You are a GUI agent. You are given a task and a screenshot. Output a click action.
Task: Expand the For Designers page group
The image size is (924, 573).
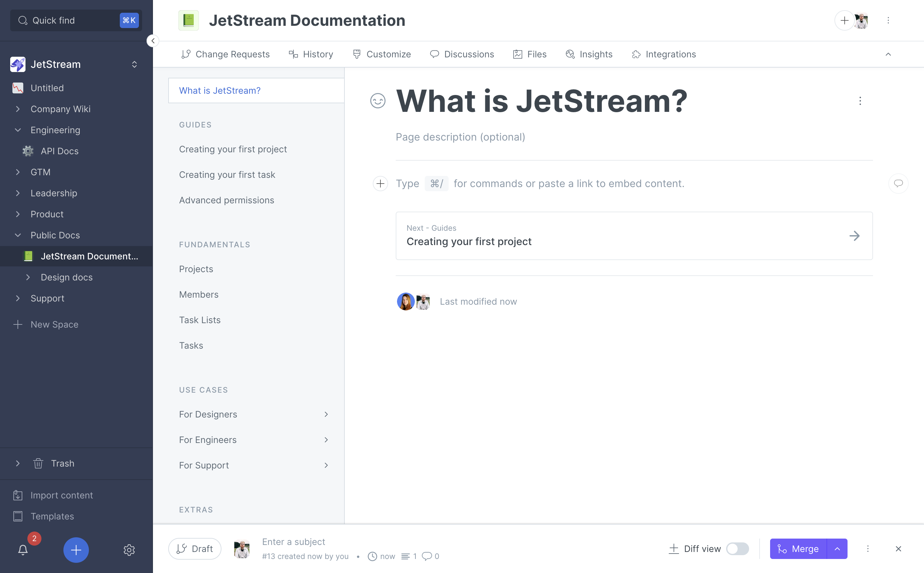click(326, 414)
